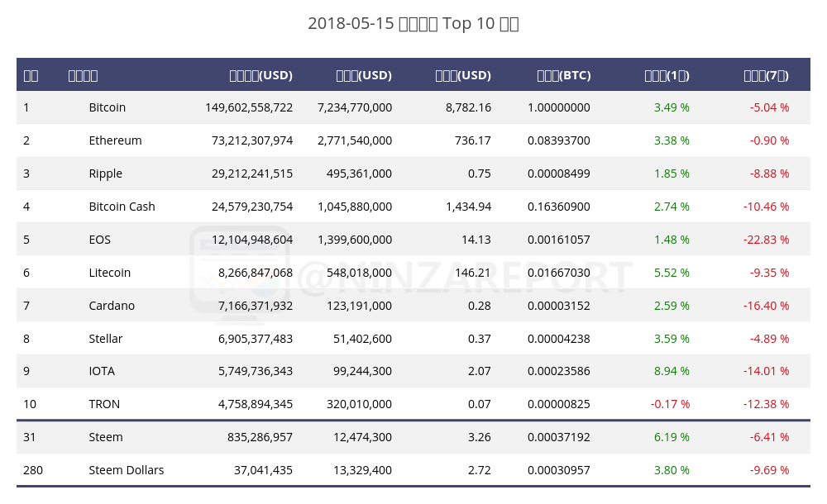Select the Bitcoin Cash coin name

point(122,207)
